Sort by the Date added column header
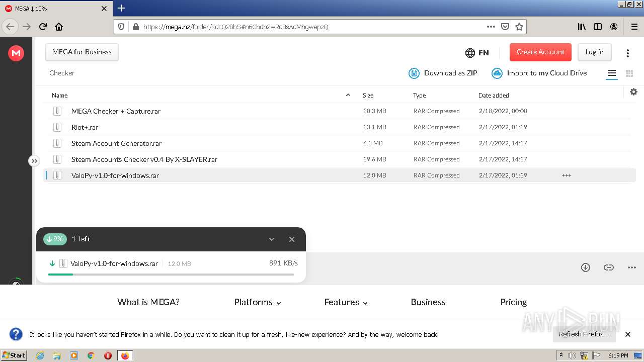The image size is (644, 362). 494,95
